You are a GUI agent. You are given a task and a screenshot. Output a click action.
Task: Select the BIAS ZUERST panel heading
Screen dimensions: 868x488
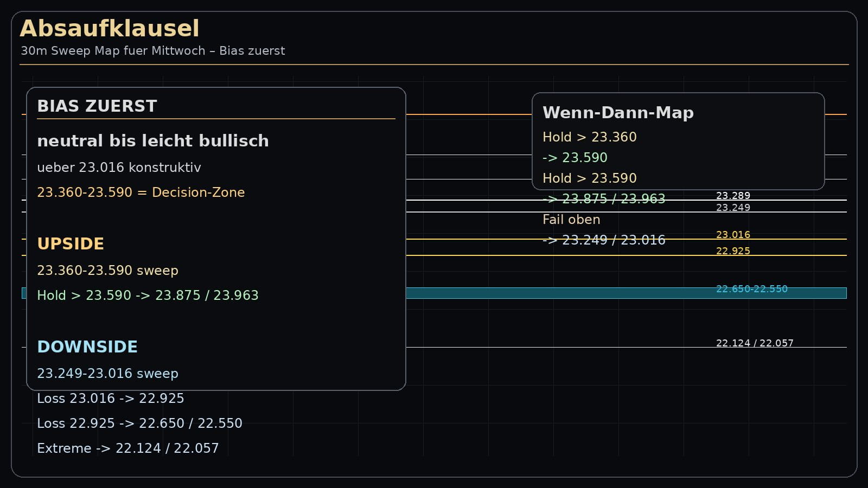[97, 106]
